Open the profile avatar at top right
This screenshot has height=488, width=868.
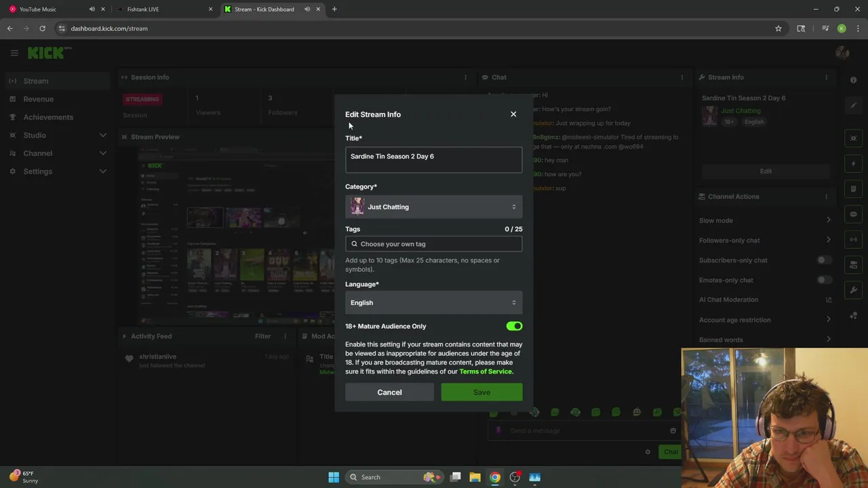click(843, 52)
